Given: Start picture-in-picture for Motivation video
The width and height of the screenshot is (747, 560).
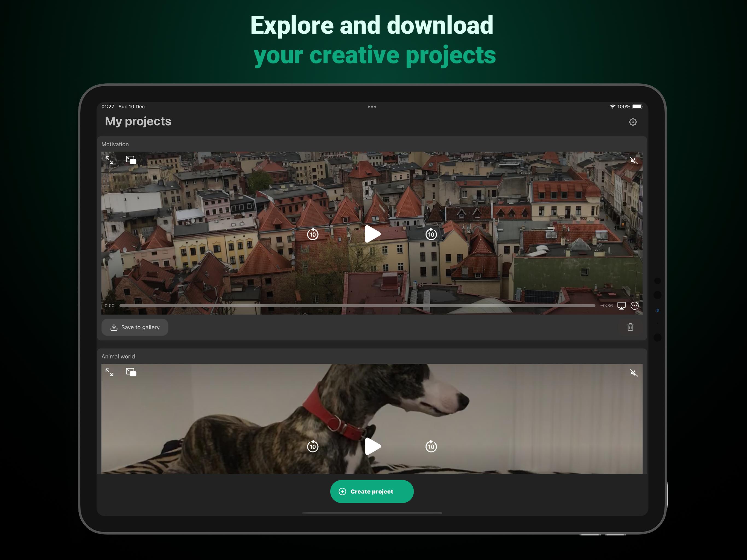Looking at the screenshot, I should coord(131,160).
